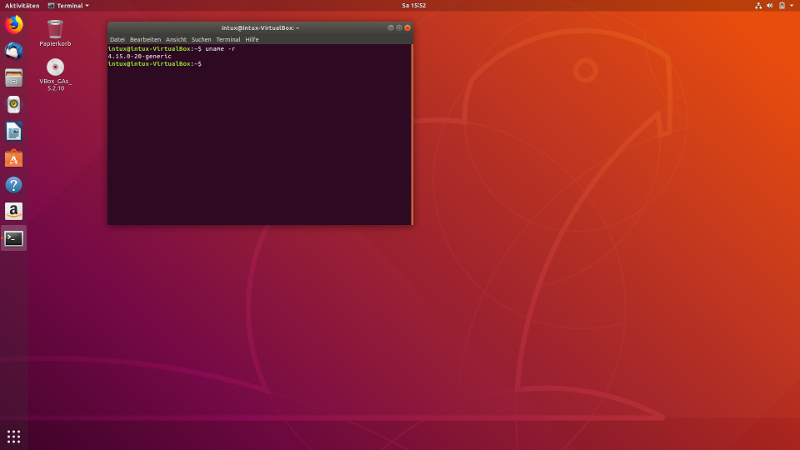The height and width of the screenshot is (450, 800).
Task: Expand the system menu arrow
Action: point(792,6)
